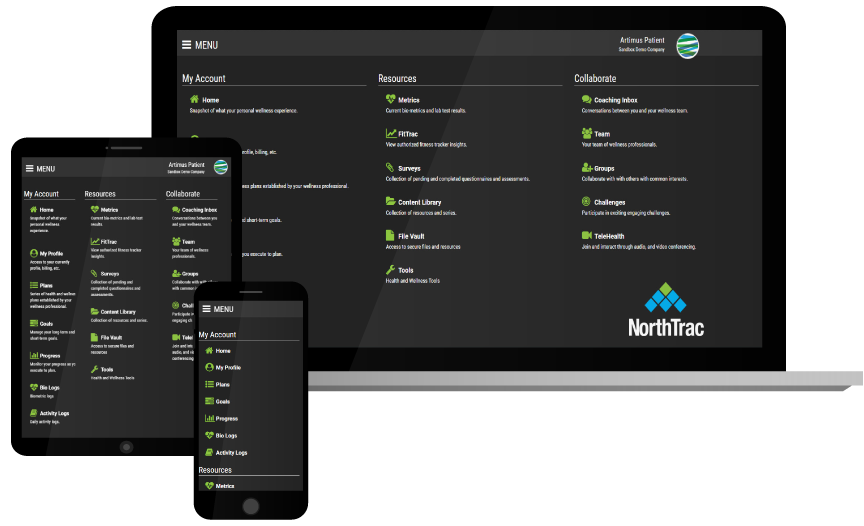The height and width of the screenshot is (526, 864).
Task: Click "Current bio-metrics and lab test results." on laptop
Action: coord(426,111)
